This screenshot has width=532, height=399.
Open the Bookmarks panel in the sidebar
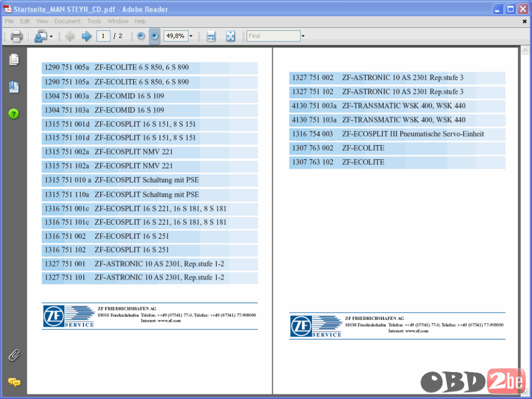tap(14, 87)
